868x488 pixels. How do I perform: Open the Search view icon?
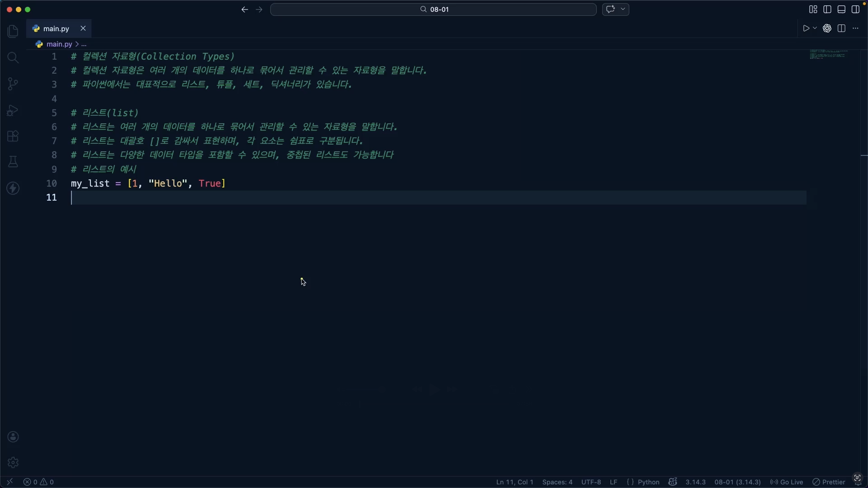pos(13,57)
